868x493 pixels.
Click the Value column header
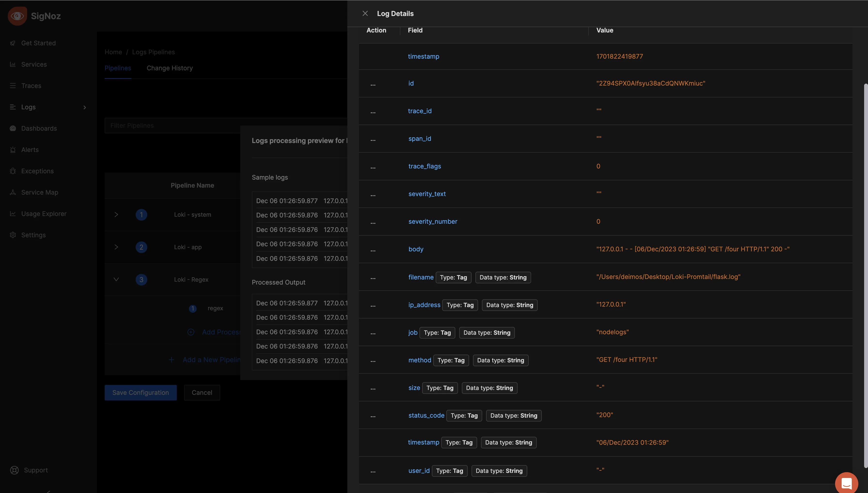[x=604, y=30]
